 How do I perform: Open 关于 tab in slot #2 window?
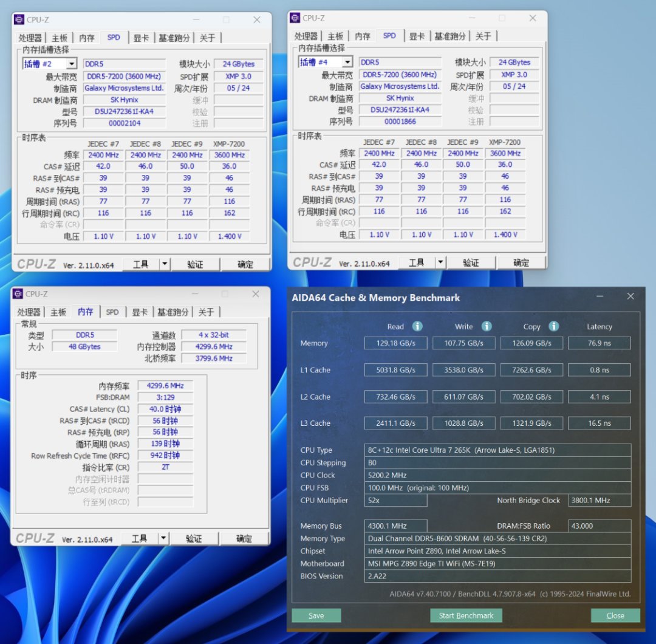pos(207,38)
